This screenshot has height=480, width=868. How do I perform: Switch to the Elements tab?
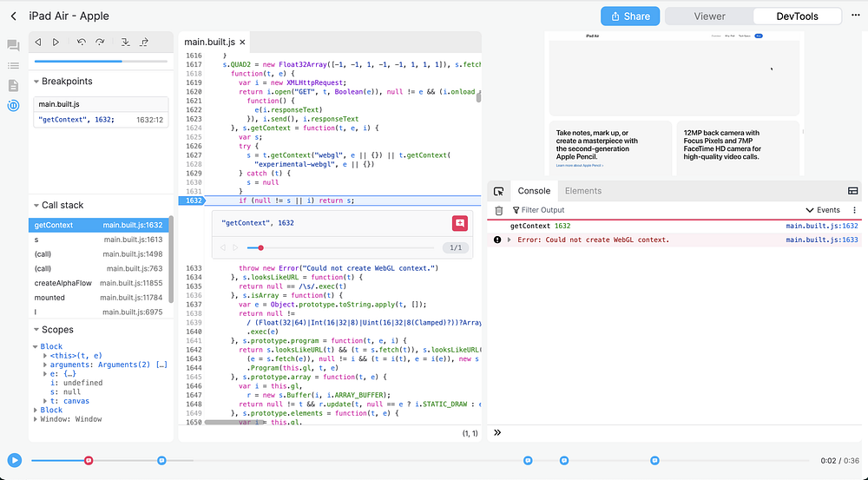[x=582, y=191]
